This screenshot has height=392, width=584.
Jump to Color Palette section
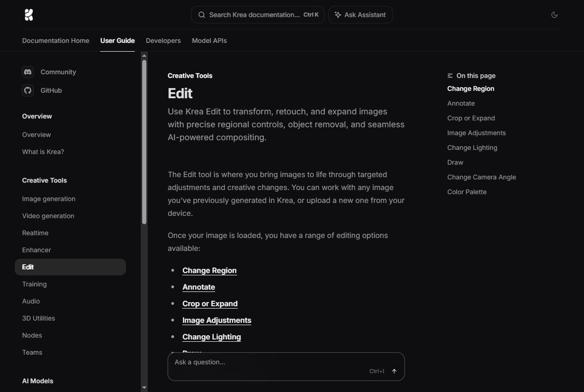click(467, 192)
